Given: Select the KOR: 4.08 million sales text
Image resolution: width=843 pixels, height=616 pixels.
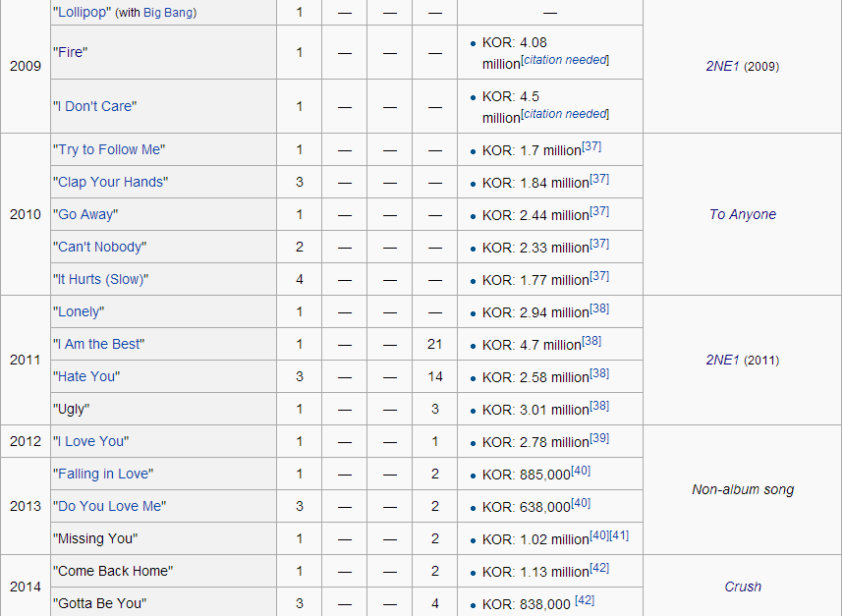Looking at the screenshot, I should 515,53.
